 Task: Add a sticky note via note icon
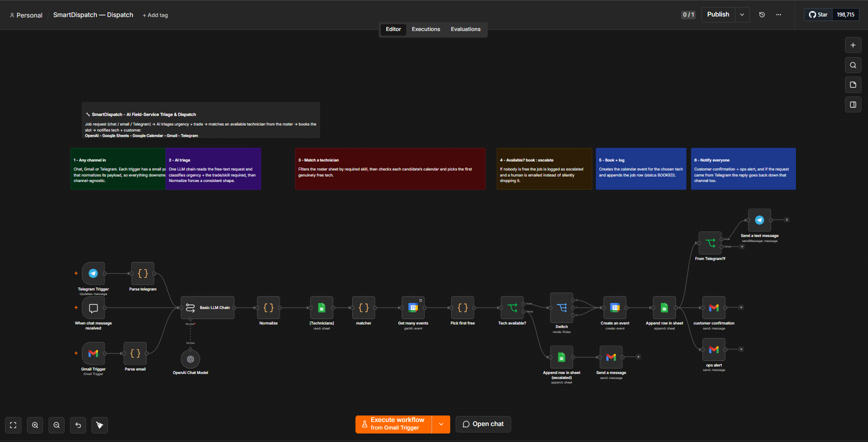tap(853, 84)
